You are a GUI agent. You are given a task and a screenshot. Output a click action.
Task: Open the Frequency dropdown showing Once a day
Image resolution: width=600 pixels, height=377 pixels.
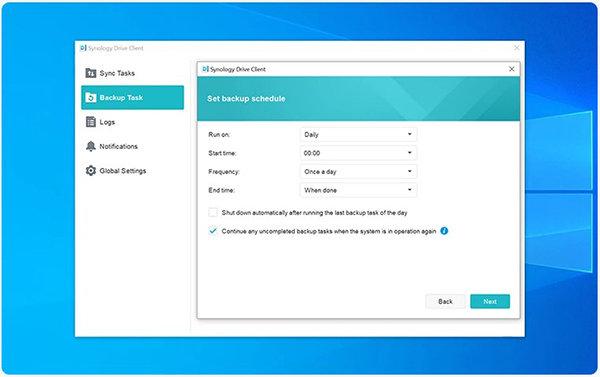point(358,171)
